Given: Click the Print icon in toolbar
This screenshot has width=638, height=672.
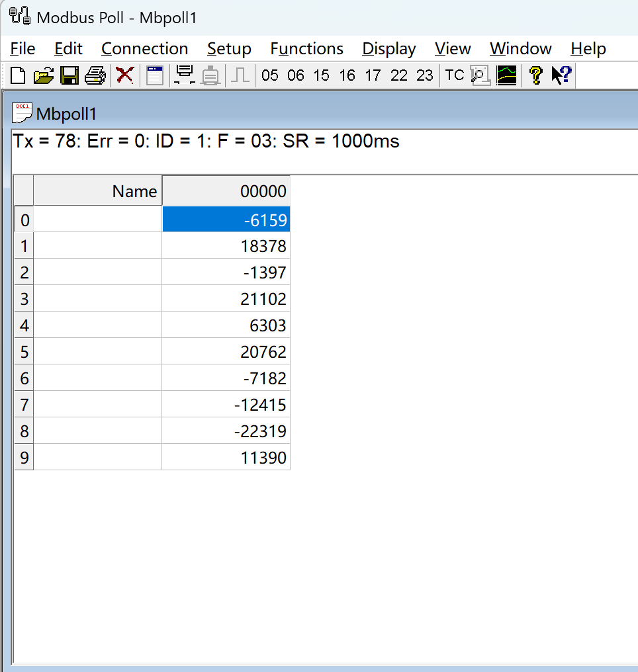Looking at the screenshot, I should tap(95, 75).
